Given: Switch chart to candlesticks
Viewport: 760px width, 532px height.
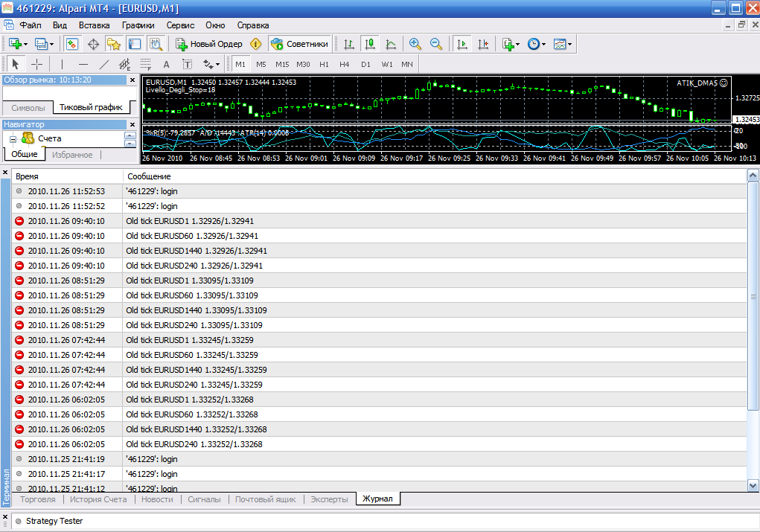Looking at the screenshot, I should [370, 44].
